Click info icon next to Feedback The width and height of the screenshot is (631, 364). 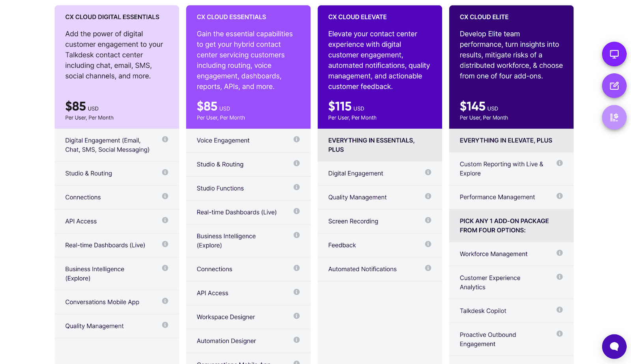tap(428, 244)
